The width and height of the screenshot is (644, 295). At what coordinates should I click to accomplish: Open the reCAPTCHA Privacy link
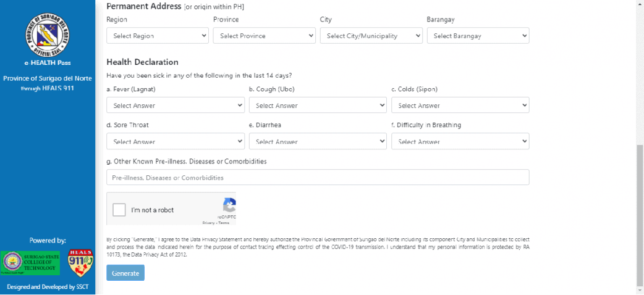208,223
